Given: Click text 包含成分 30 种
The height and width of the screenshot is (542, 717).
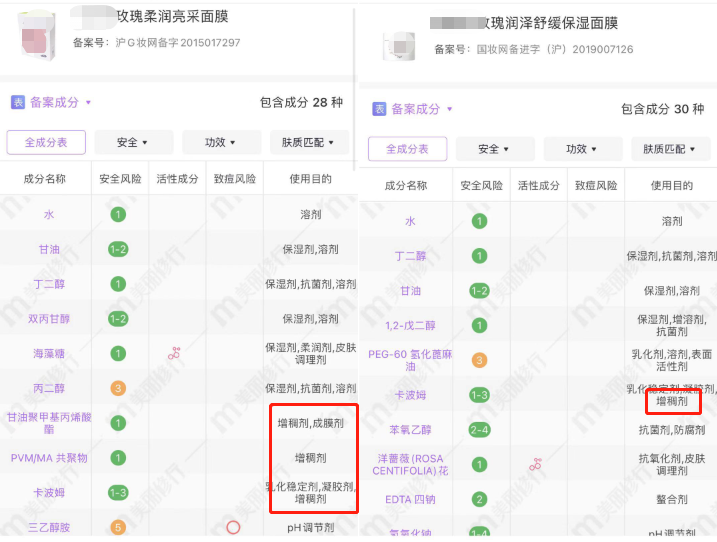Looking at the screenshot, I should point(663,109).
